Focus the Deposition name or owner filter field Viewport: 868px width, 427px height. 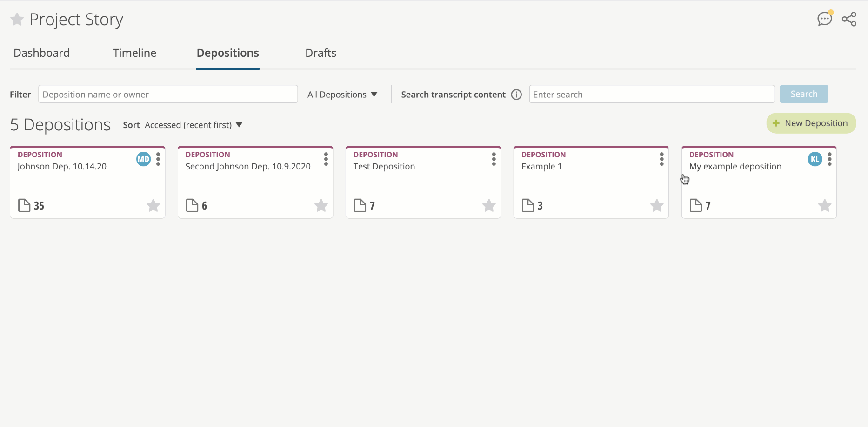[x=168, y=94]
